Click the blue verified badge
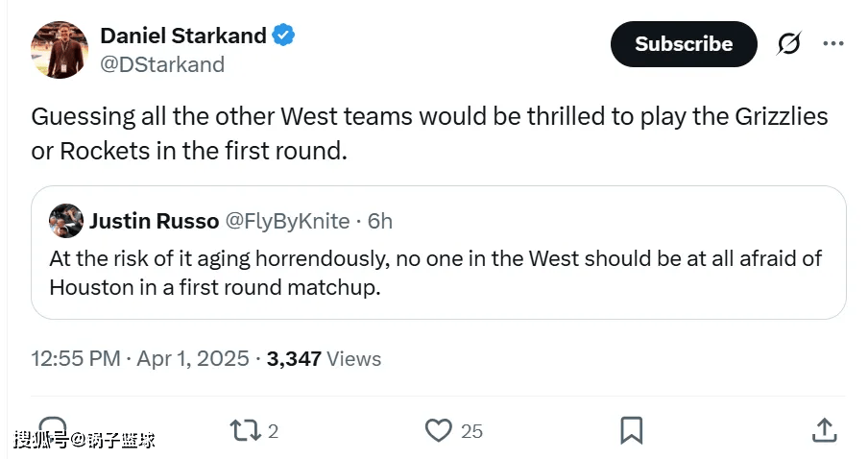This screenshot has width=868, height=459. tap(283, 36)
